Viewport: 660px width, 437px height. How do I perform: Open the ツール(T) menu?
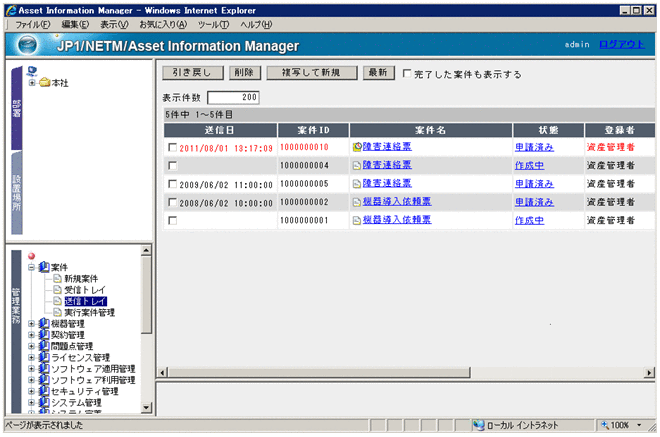click(213, 24)
